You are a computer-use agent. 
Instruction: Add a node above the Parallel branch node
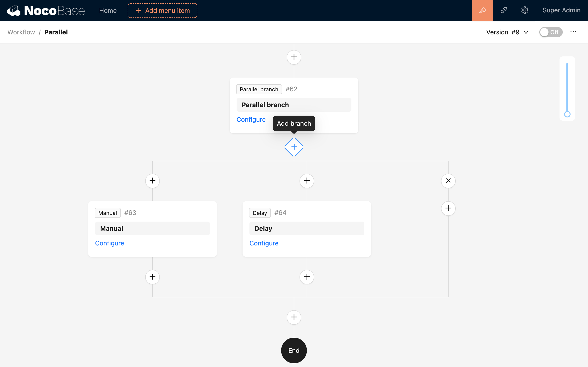coord(294,57)
